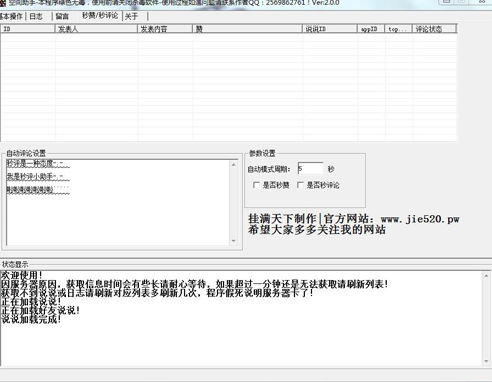Switch to the 基本操作 tab
Screen dimensions: 492x382
click(x=12, y=16)
